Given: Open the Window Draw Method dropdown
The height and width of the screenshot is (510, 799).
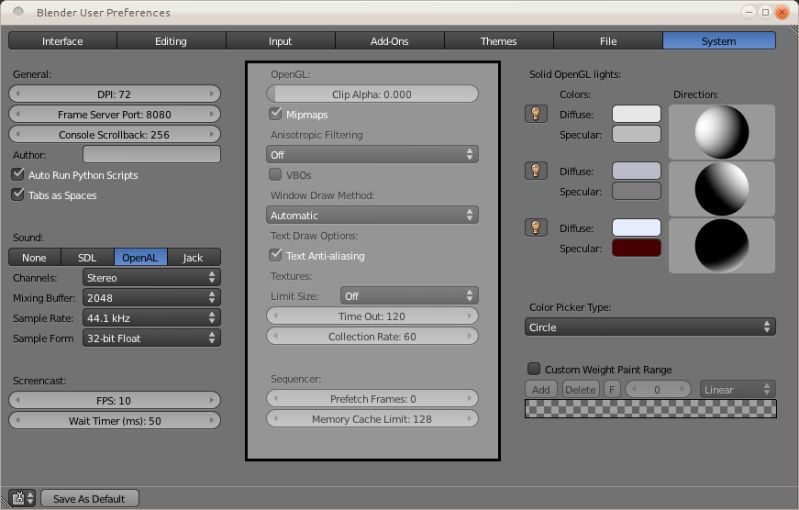Looking at the screenshot, I should point(372,215).
